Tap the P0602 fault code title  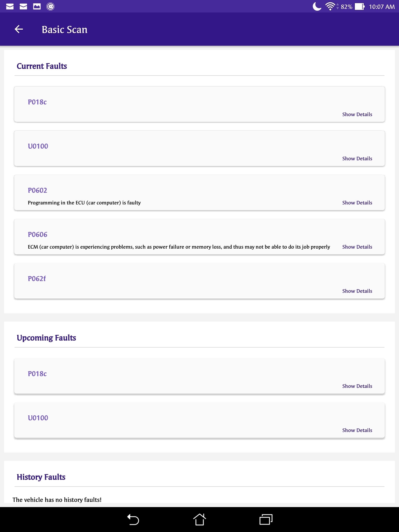click(x=37, y=190)
